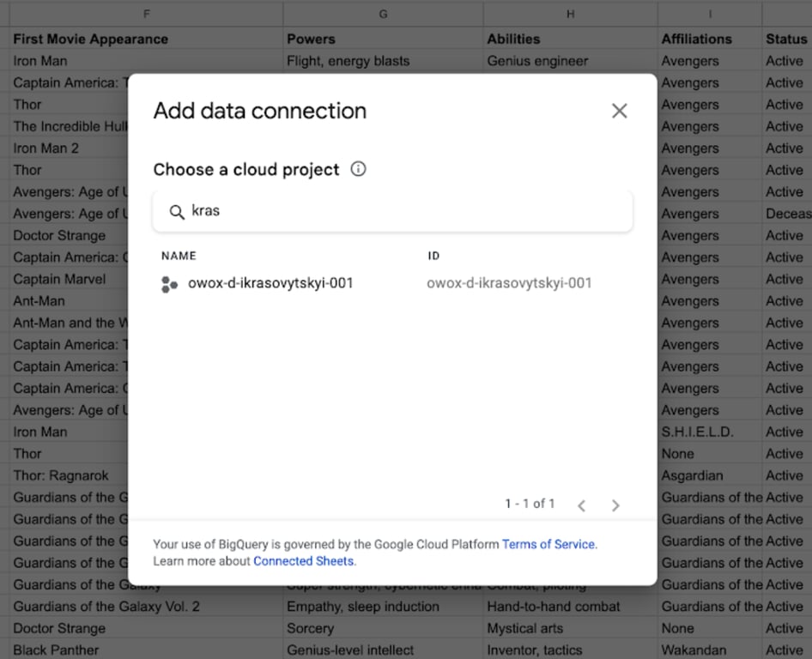Click the magnifier search icon
The width and height of the screenshot is (812, 659).
click(x=177, y=212)
